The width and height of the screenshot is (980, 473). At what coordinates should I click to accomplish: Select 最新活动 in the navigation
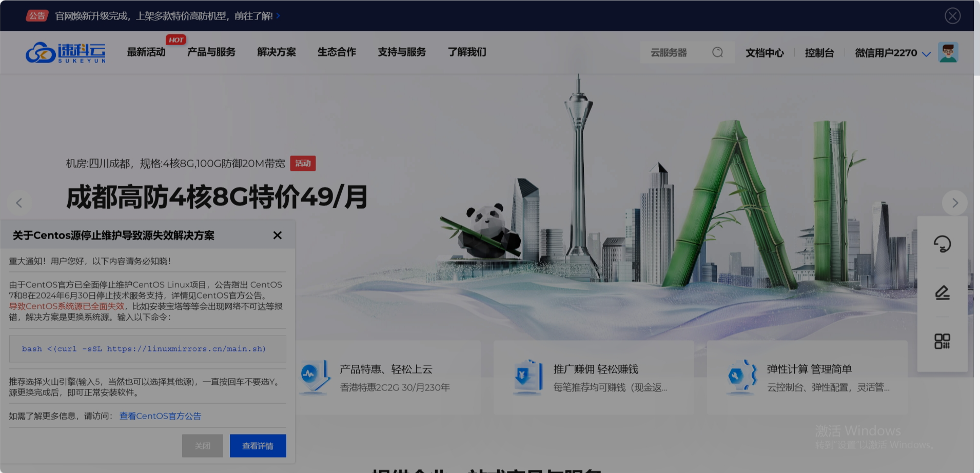click(x=146, y=52)
